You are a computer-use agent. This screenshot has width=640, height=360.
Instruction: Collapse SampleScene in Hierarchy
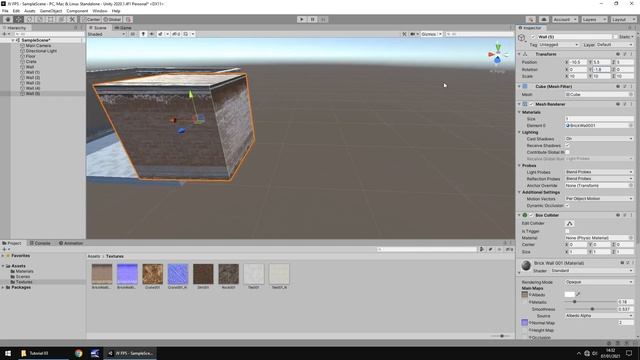pyautogui.click(x=13, y=40)
